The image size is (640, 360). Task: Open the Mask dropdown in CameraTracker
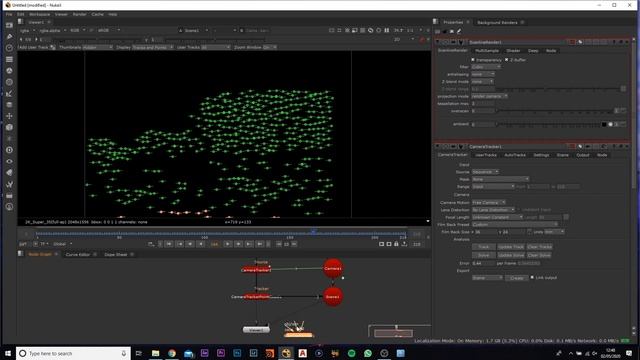click(x=501, y=179)
